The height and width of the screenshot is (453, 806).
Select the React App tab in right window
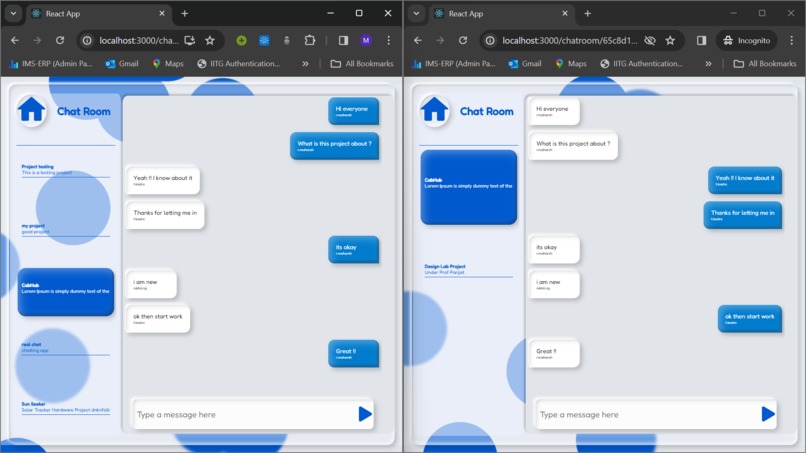501,14
